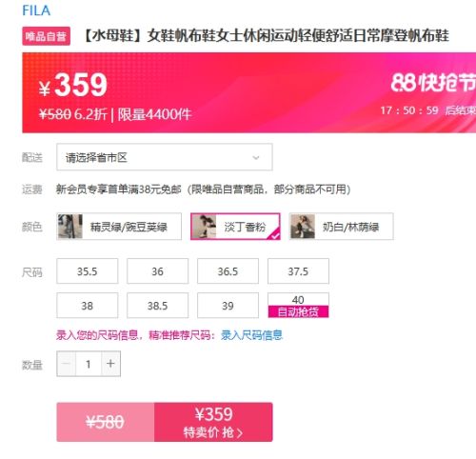
Task: Choose size 36
Action: coord(158,271)
